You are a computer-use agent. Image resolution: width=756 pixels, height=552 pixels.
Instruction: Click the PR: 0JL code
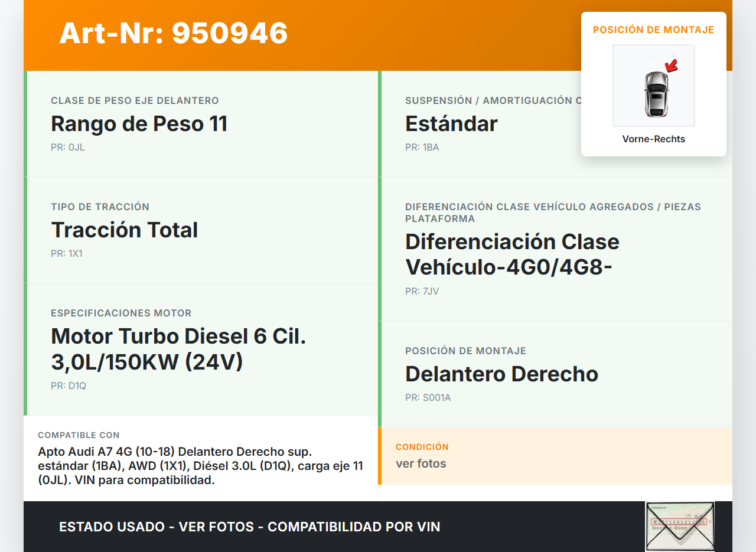click(x=68, y=148)
